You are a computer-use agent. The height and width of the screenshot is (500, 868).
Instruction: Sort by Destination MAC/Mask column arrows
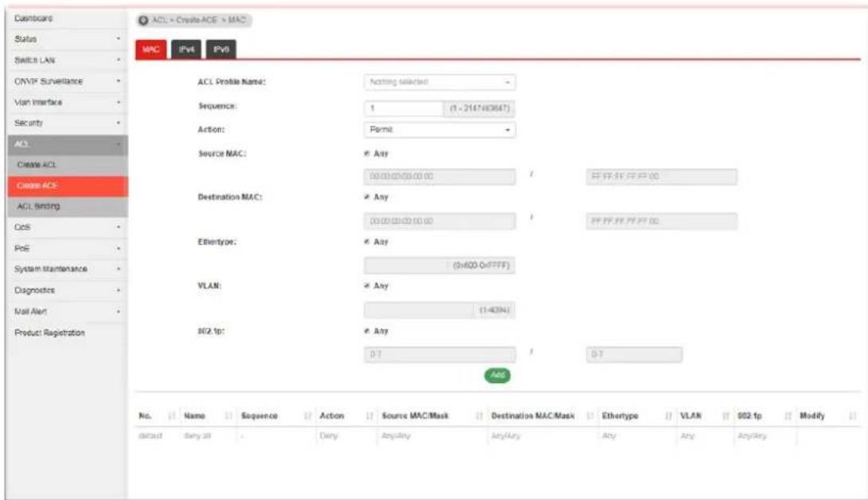coord(590,416)
